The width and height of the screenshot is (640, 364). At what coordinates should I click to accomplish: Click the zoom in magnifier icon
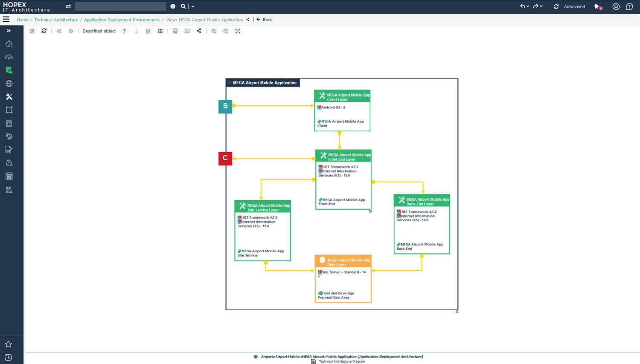coord(214,31)
